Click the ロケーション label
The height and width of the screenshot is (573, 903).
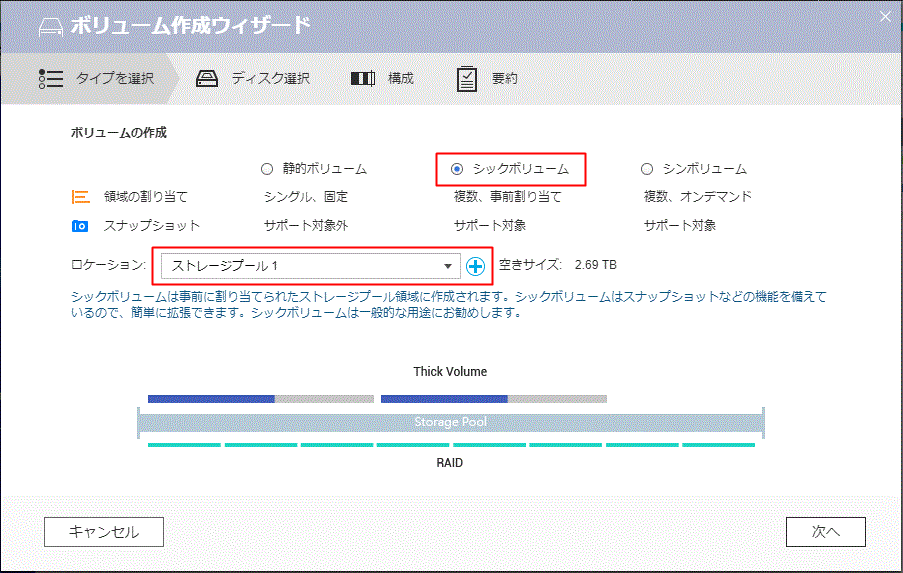click(108, 265)
